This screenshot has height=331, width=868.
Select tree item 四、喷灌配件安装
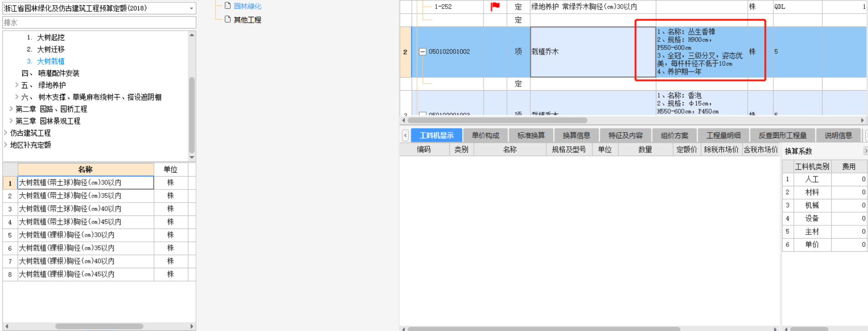coord(50,73)
